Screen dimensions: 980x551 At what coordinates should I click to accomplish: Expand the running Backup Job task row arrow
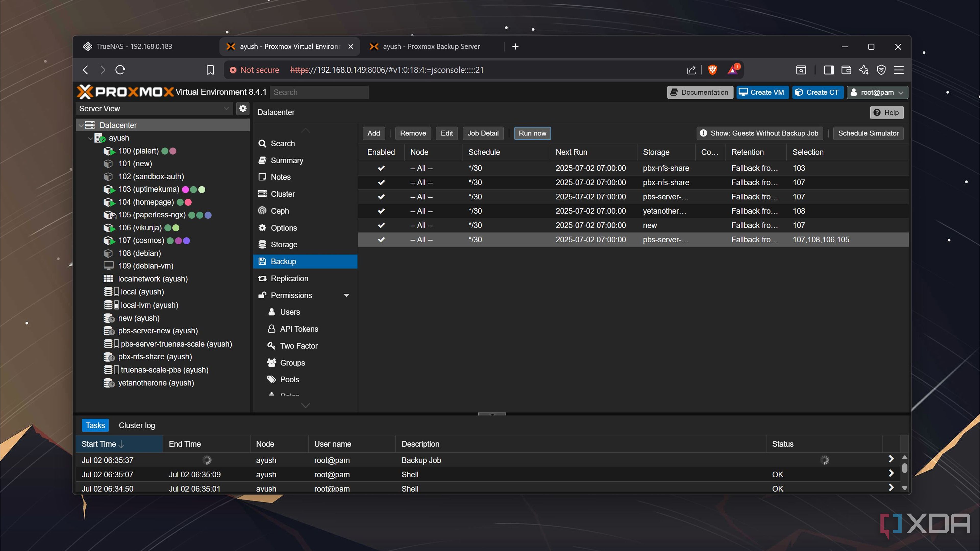(891, 459)
